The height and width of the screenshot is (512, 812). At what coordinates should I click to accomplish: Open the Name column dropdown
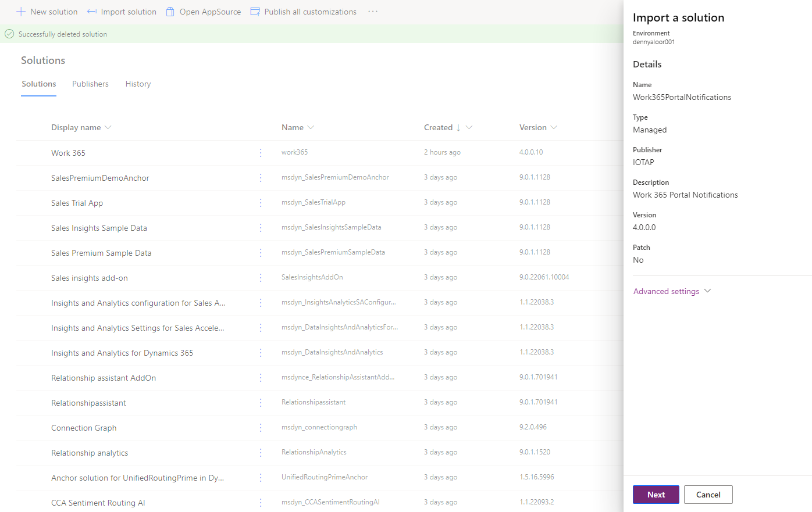coord(311,127)
